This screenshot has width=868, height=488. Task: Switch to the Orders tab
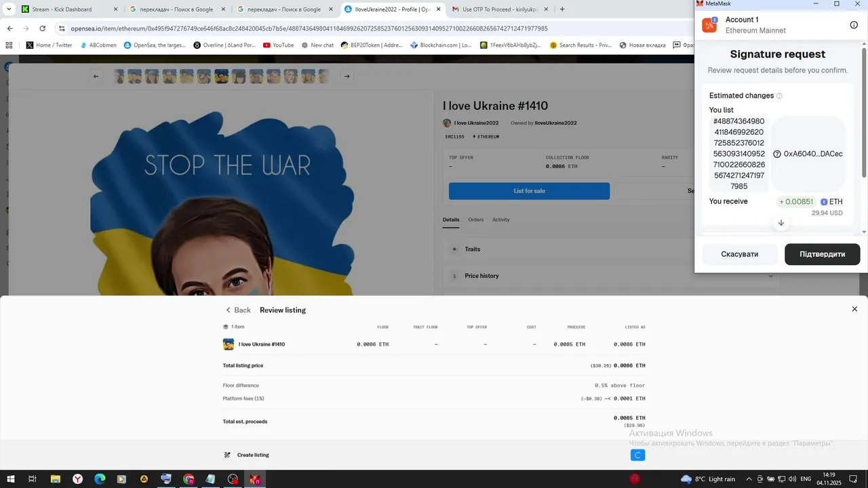click(476, 220)
